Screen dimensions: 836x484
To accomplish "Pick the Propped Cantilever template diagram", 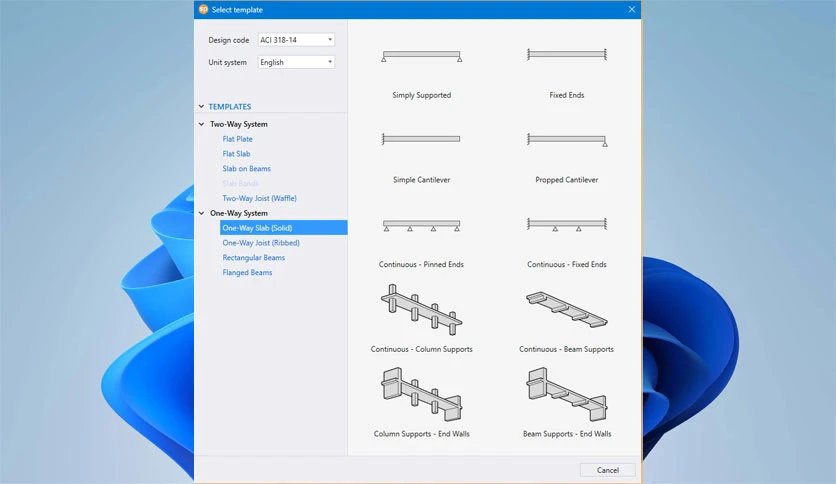I will (x=567, y=140).
